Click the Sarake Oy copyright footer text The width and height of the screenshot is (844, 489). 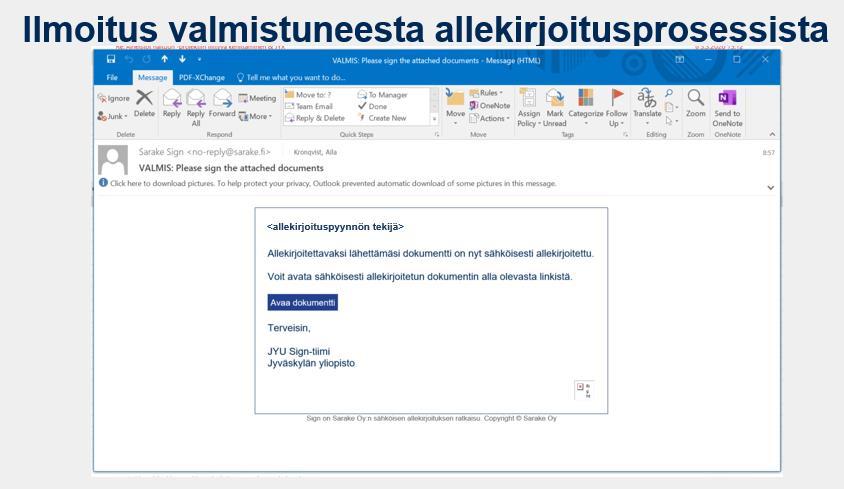click(x=431, y=418)
